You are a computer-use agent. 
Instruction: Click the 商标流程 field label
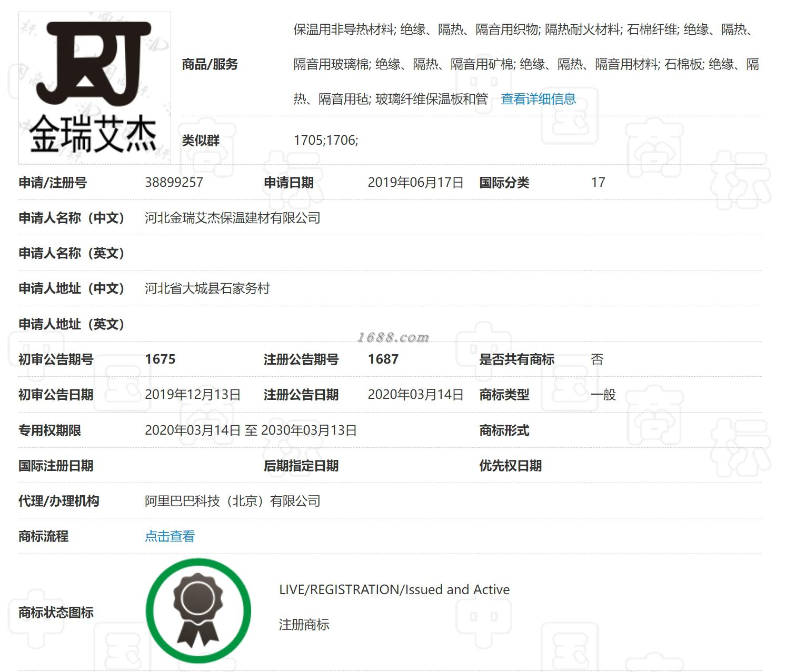pyautogui.click(x=44, y=536)
